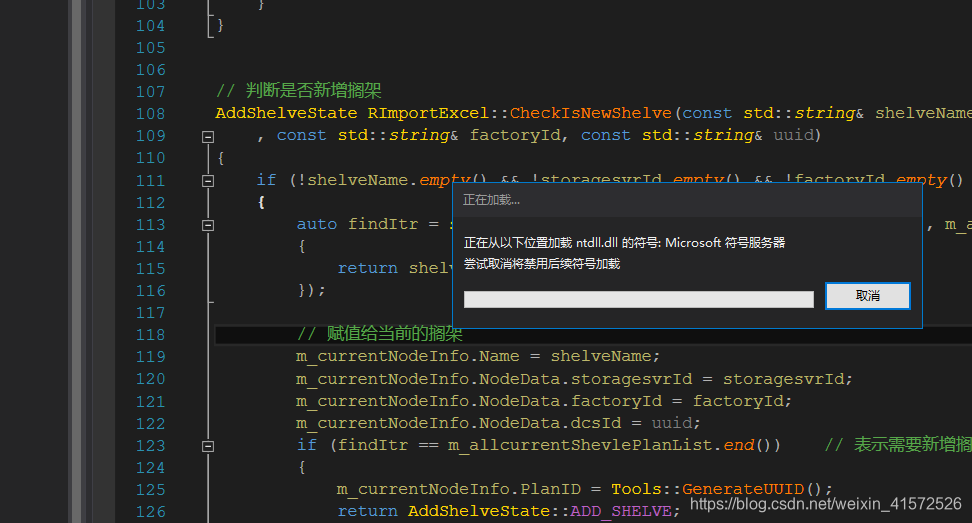Select line number 108 in the gutter

pos(151,114)
